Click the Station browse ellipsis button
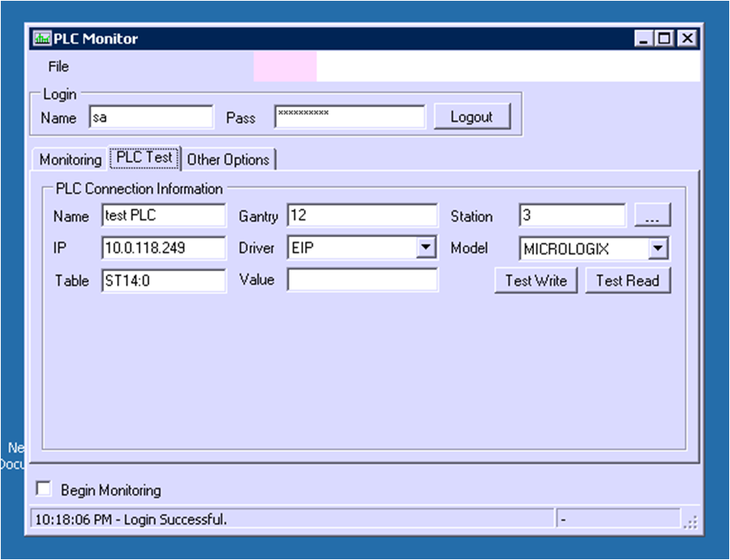This screenshot has height=560, width=730. (x=653, y=216)
